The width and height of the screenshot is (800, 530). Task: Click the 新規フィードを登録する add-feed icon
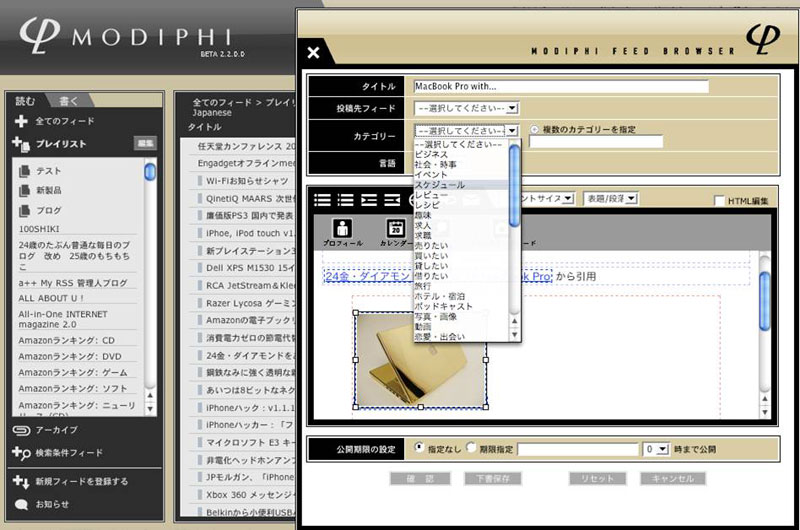point(21,481)
